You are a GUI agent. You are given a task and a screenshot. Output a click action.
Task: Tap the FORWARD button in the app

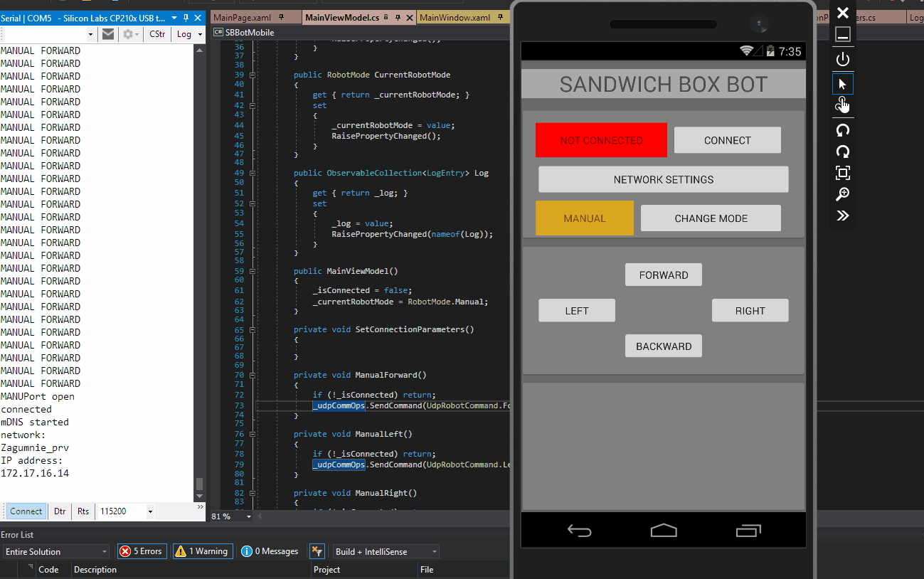664,275
